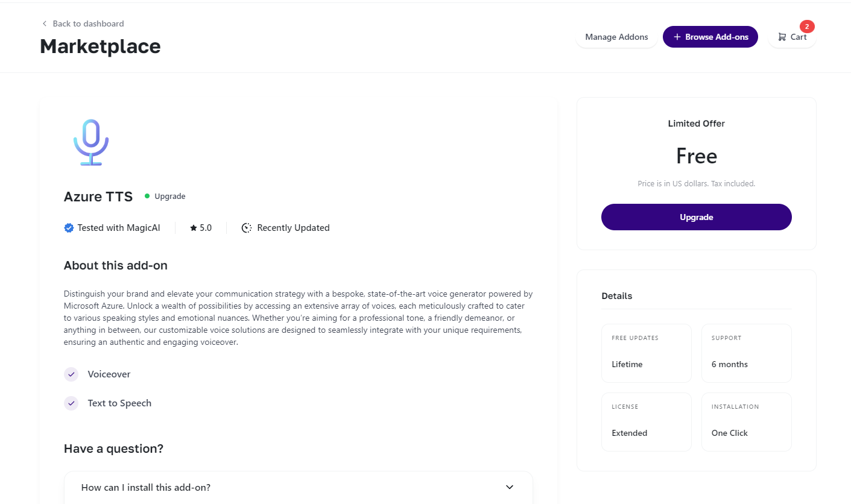Expand the install add-on question chevron
851x504 pixels.
pyautogui.click(x=510, y=487)
